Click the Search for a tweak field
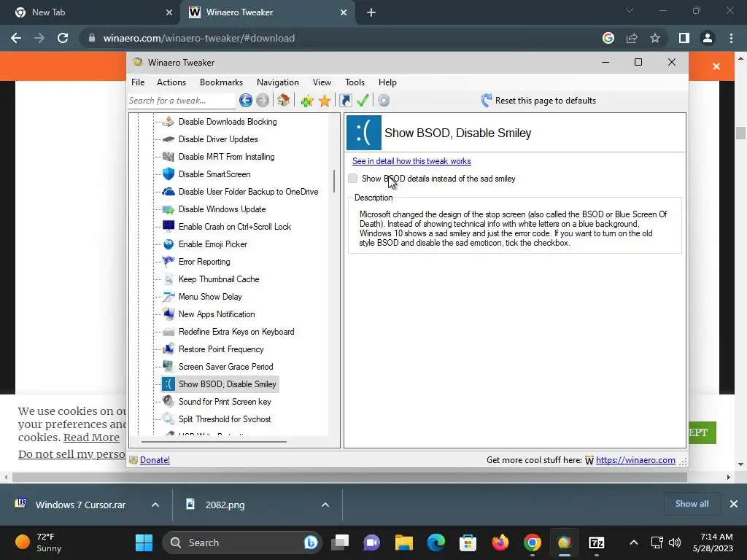 pyautogui.click(x=181, y=101)
